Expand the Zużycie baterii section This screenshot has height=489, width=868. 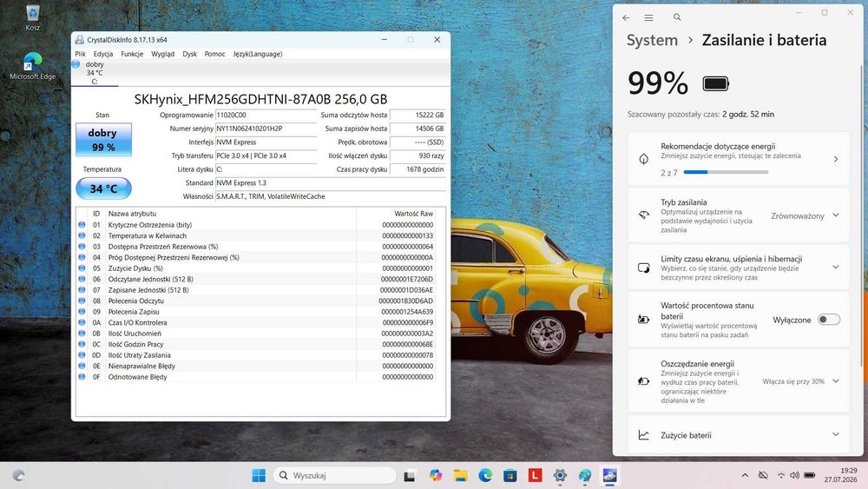click(x=836, y=435)
